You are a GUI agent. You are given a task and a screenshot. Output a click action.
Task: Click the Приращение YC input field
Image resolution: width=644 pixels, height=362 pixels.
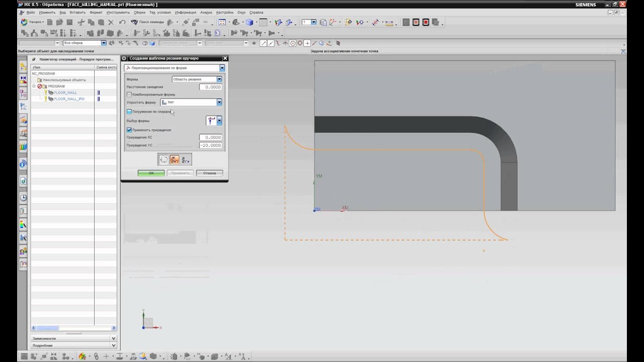click(x=210, y=145)
